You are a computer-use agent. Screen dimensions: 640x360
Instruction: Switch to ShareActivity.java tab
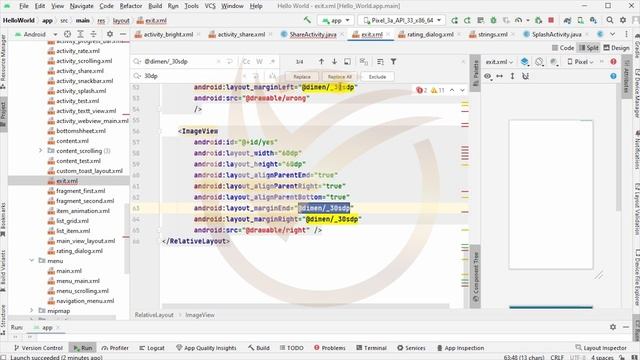click(313, 35)
